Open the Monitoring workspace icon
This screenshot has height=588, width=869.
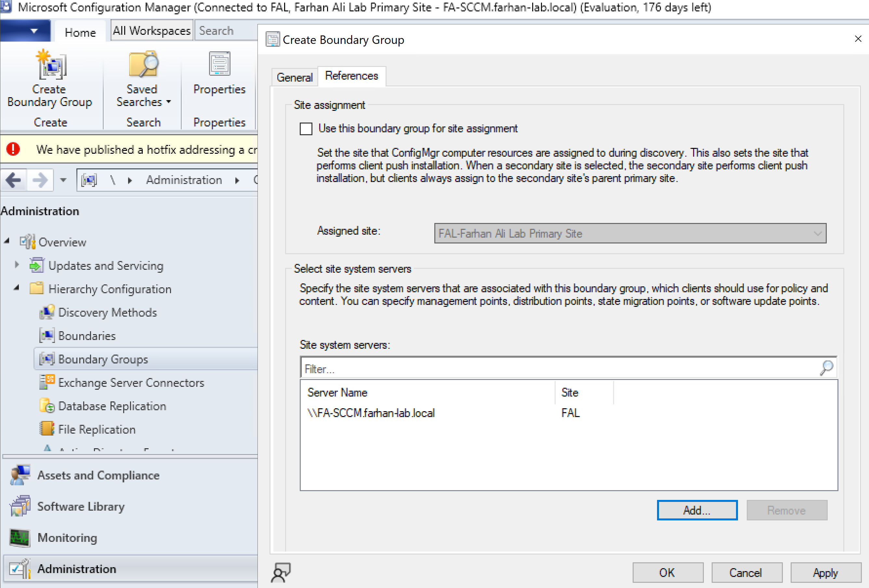pos(20,538)
